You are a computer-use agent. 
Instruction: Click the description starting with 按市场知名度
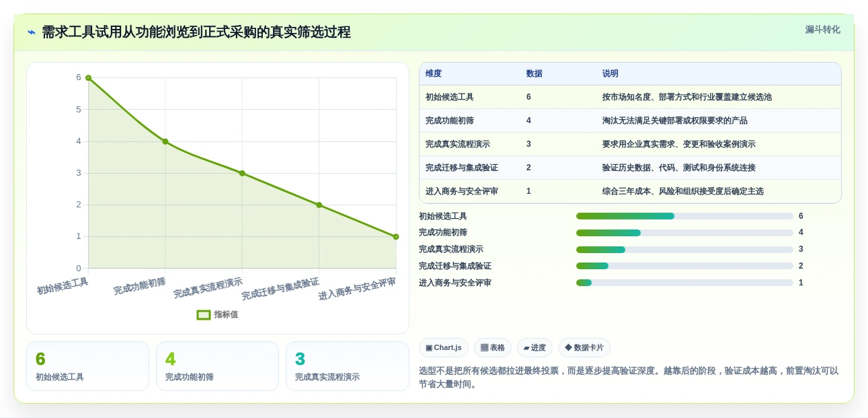[687, 97]
